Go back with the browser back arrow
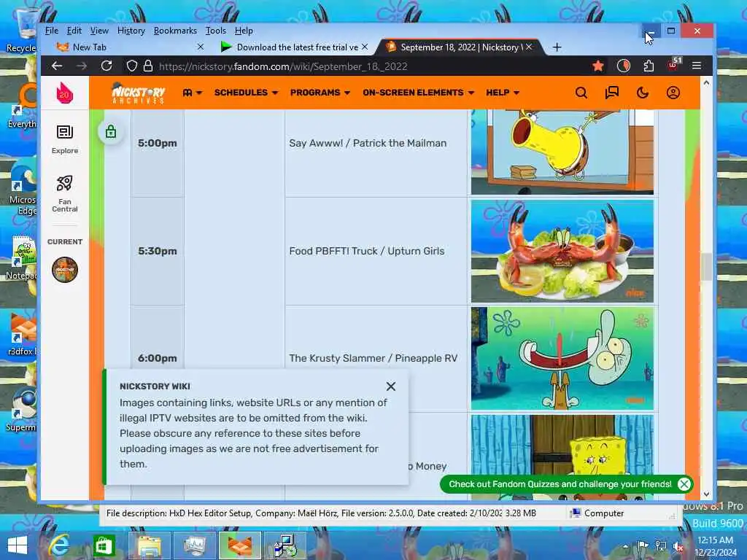 point(57,66)
